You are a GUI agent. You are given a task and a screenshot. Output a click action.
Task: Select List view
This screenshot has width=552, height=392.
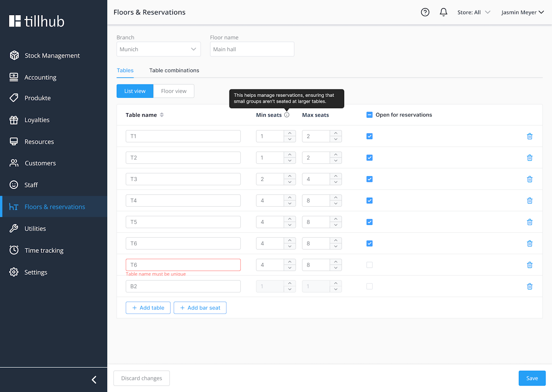(x=135, y=91)
